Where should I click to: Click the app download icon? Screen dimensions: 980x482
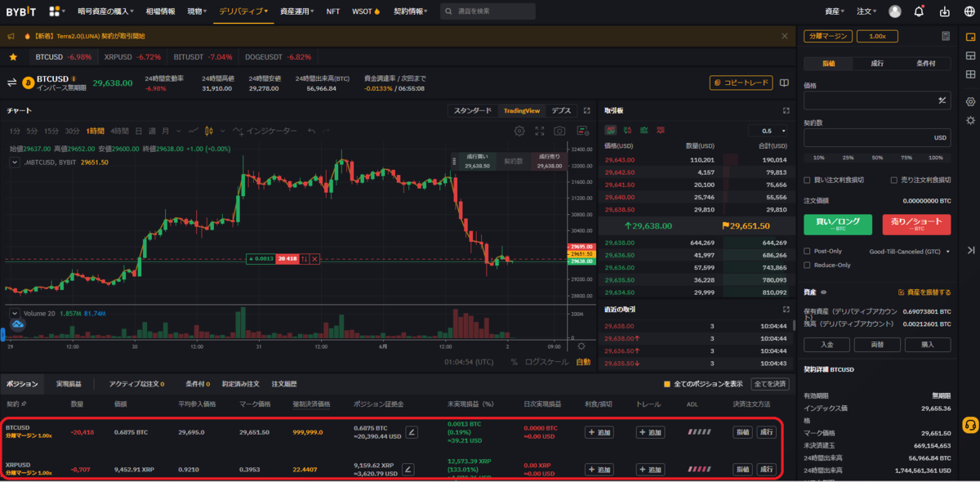945,11
